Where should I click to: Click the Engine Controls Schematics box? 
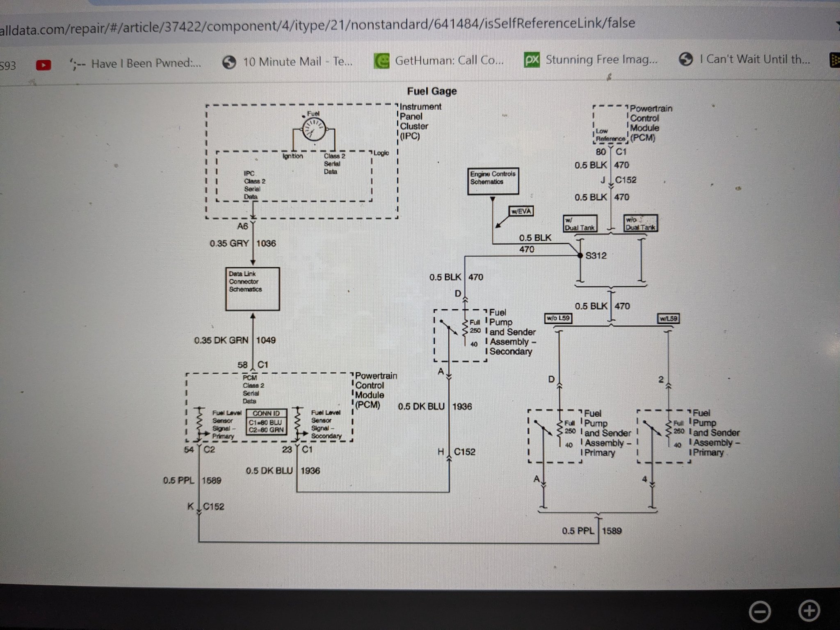(x=493, y=181)
